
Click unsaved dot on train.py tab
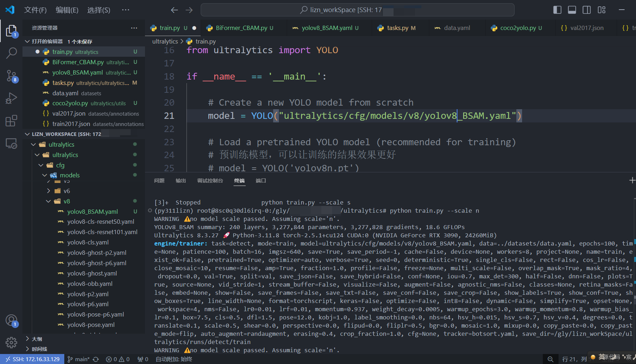(194, 28)
